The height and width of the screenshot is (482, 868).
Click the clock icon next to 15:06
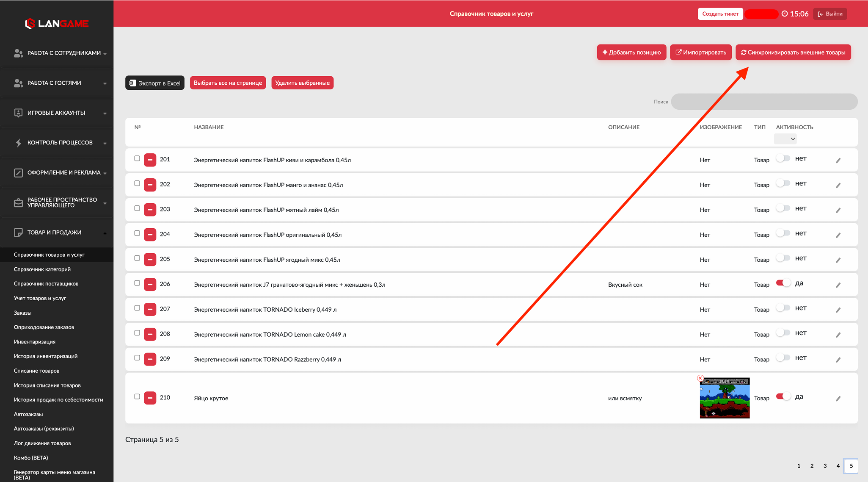coord(785,14)
